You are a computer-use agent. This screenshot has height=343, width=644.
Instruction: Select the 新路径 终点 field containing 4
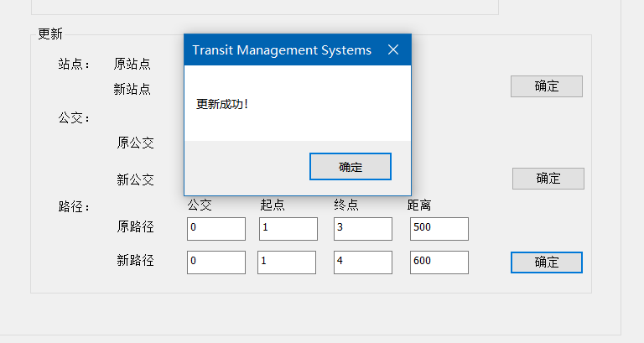coord(362,262)
